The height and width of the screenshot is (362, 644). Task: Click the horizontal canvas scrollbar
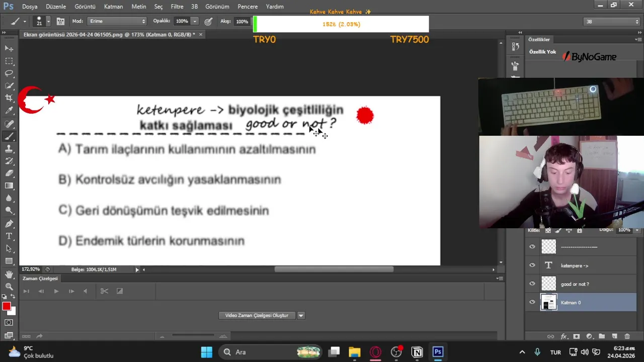334,269
